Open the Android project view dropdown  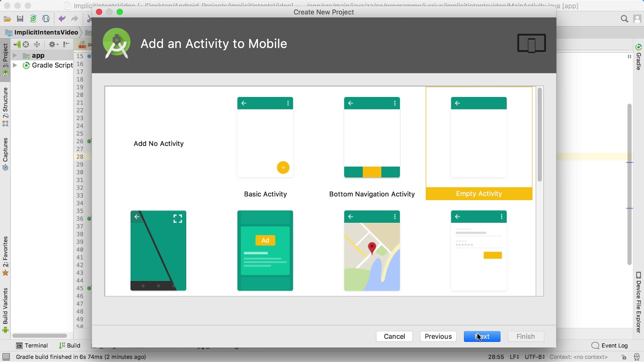[x=17, y=44]
